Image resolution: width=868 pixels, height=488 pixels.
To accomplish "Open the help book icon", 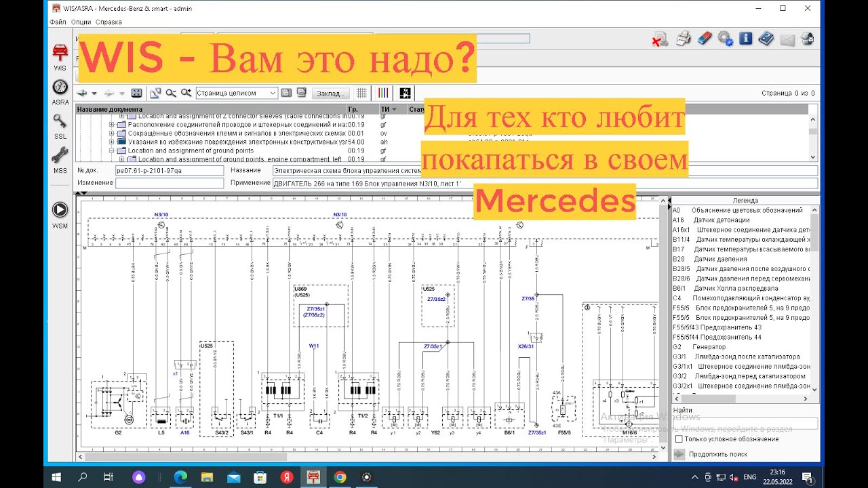I will click(x=766, y=39).
